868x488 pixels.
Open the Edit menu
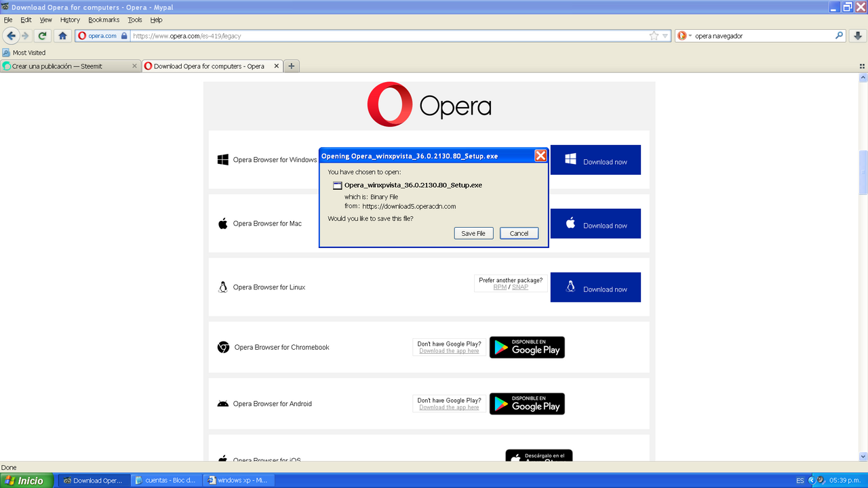click(x=26, y=20)
